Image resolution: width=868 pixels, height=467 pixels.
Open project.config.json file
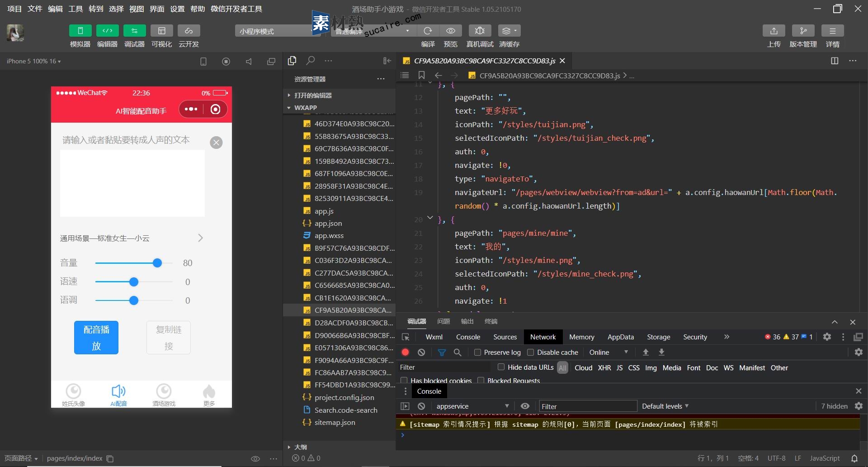344,397
